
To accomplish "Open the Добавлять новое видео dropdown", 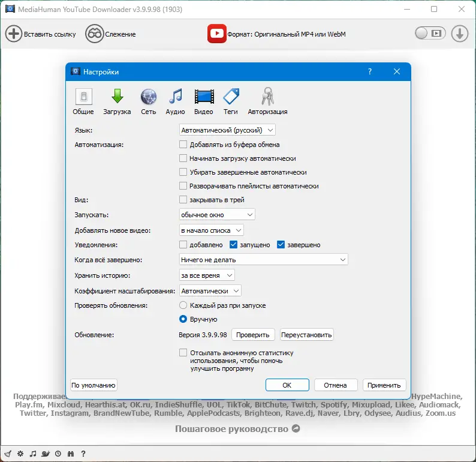I will (x=211, y=230).
